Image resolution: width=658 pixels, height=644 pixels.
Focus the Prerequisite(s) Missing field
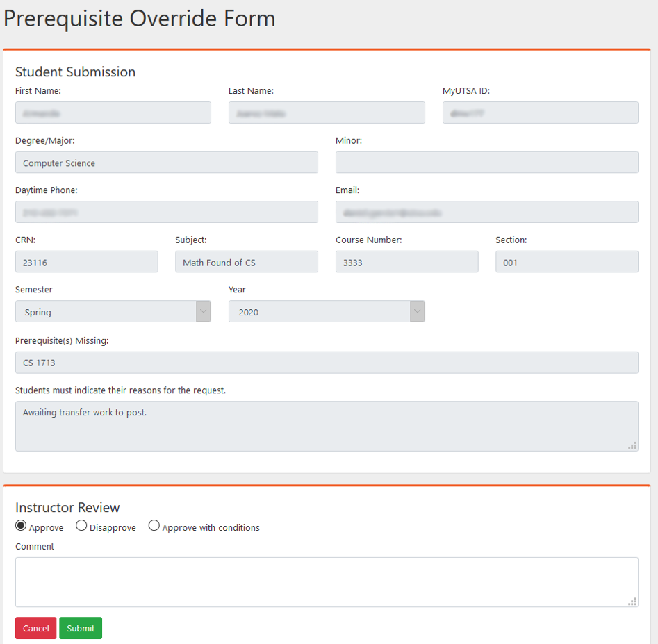(x=327, y=363)
